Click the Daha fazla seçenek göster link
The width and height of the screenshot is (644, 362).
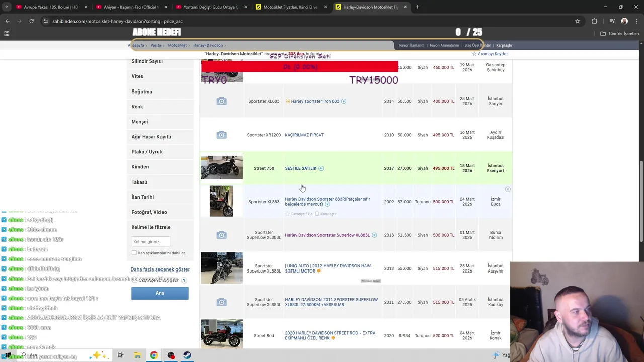point(160,269)
